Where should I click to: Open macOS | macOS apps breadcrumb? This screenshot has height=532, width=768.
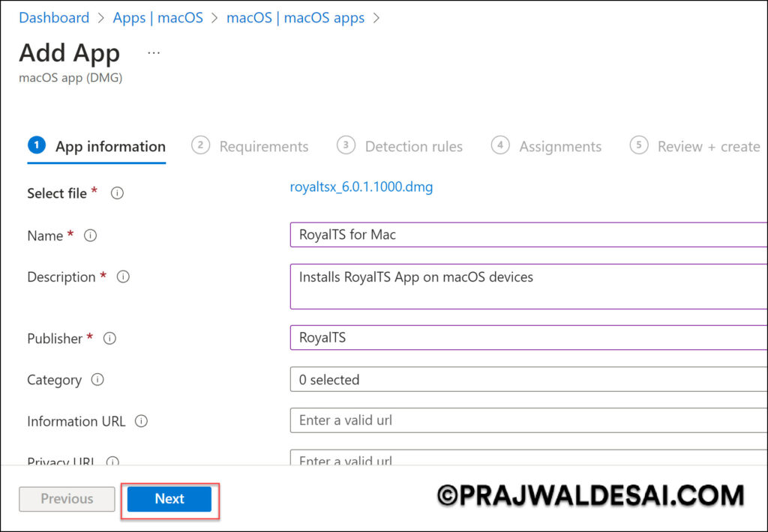click(295, 18)
